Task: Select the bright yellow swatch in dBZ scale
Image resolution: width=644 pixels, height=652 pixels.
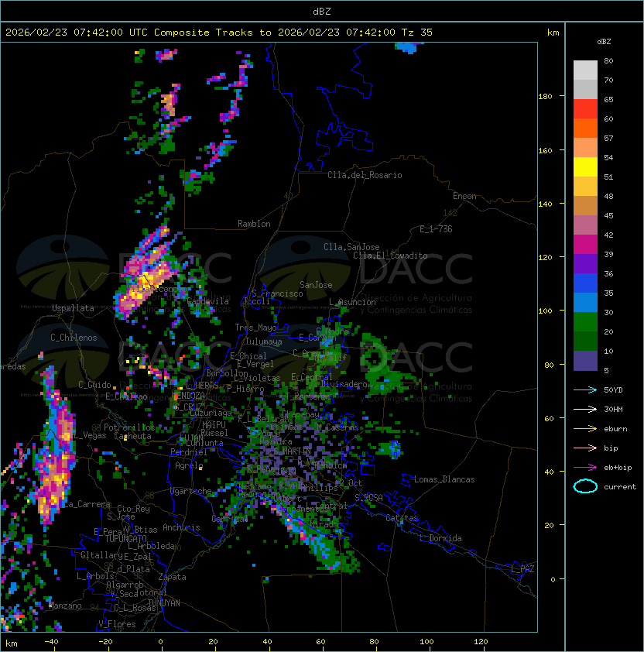Action: tap(585, 167)
